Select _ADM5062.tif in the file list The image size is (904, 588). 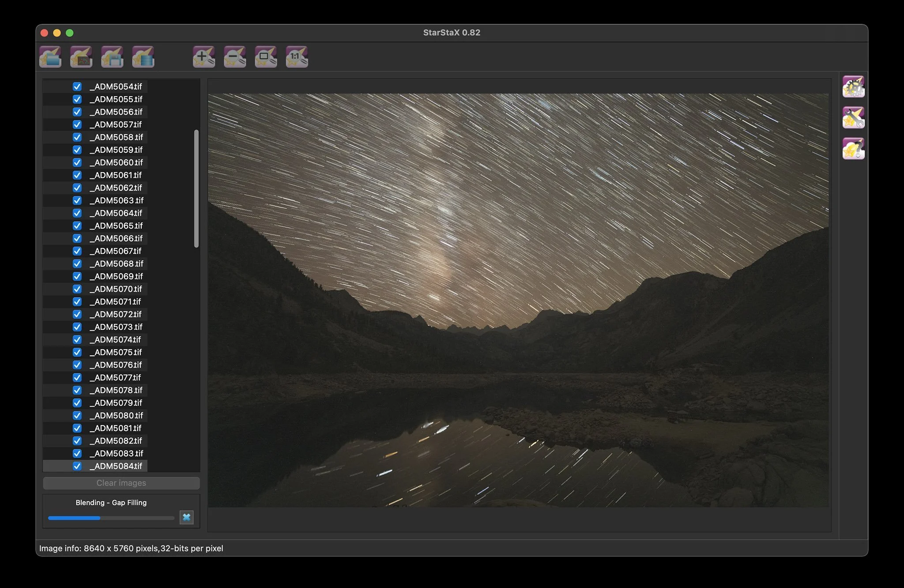[118, 188]
